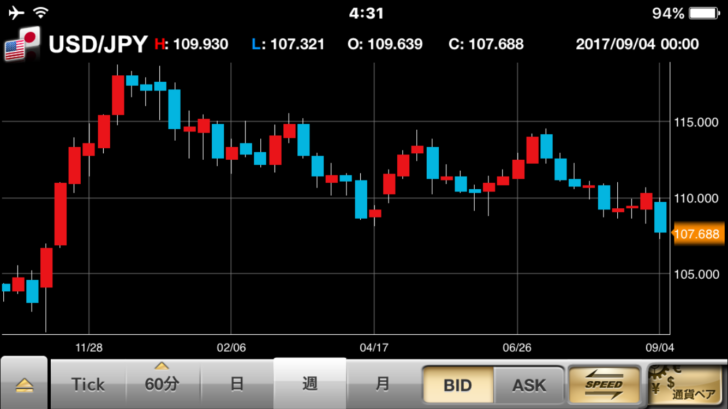Viewport: 728px width, 409px height.
Task: Tap the USD/JPY flag icon
Action: (21, 45)
